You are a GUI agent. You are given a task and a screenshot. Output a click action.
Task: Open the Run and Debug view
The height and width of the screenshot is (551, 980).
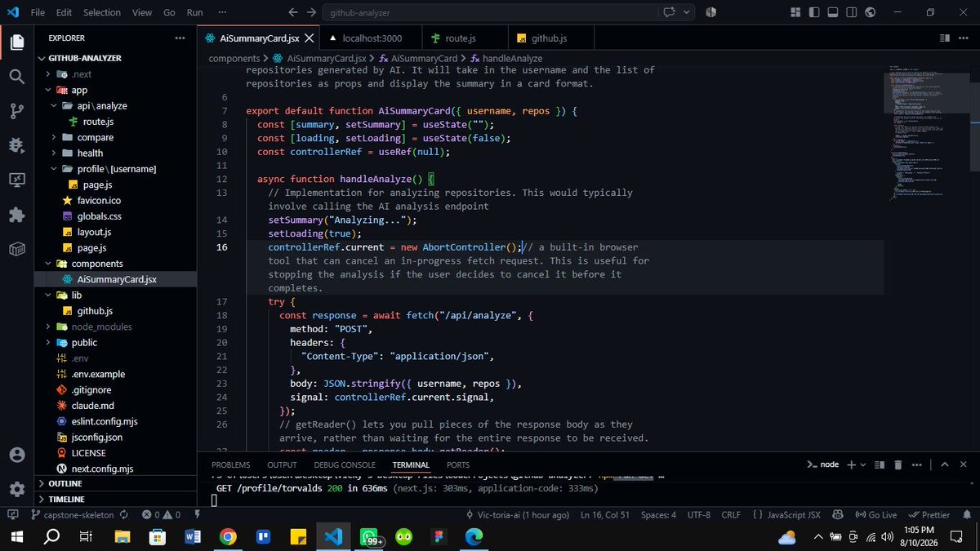click(x=17, y=145)
